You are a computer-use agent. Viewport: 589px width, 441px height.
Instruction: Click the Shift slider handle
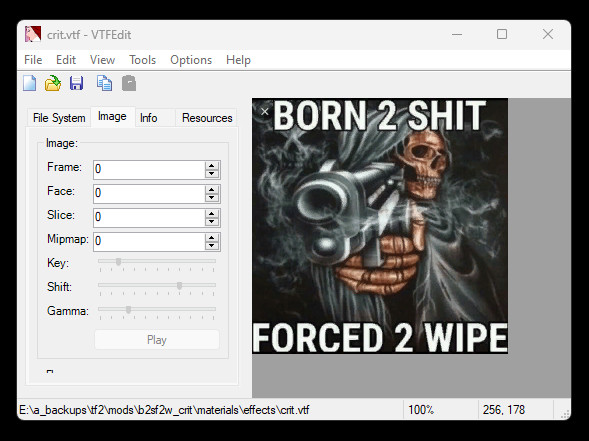180,285
